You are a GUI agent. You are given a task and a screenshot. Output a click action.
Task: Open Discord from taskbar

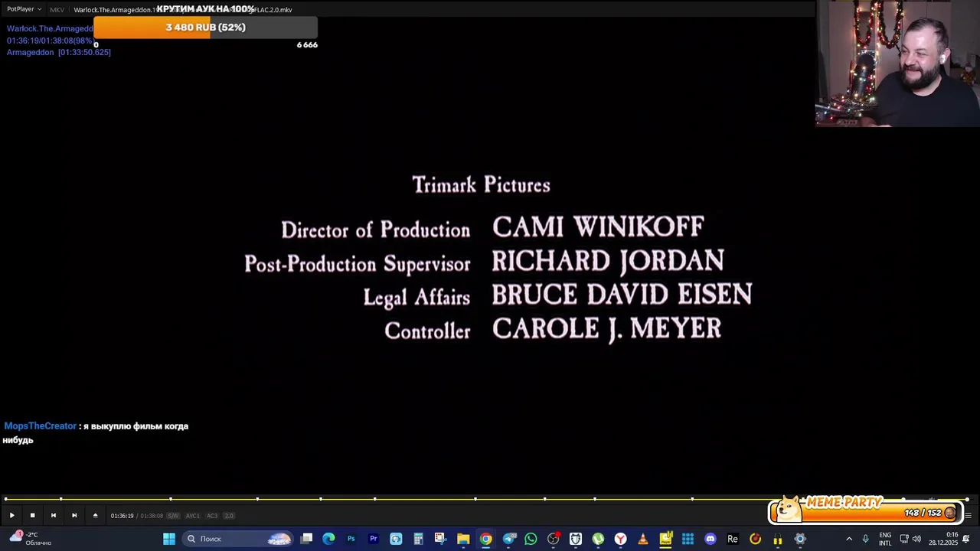point(710,539)
